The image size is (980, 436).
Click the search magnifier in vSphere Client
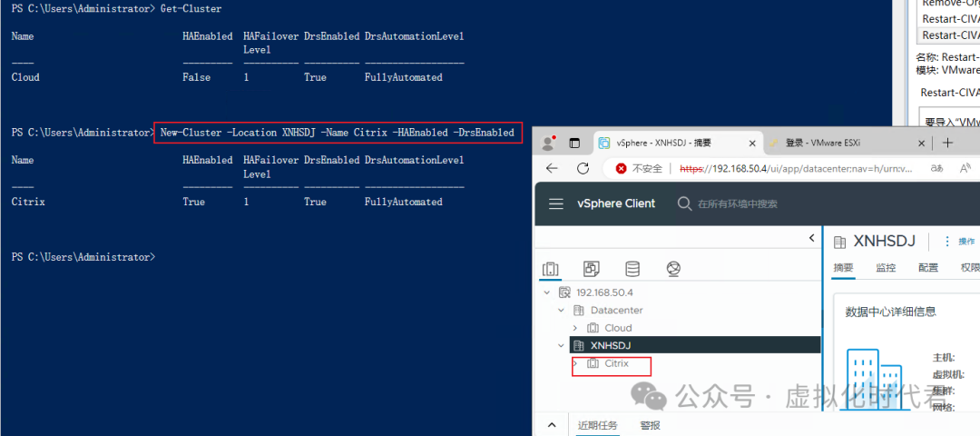coord(685,204)
